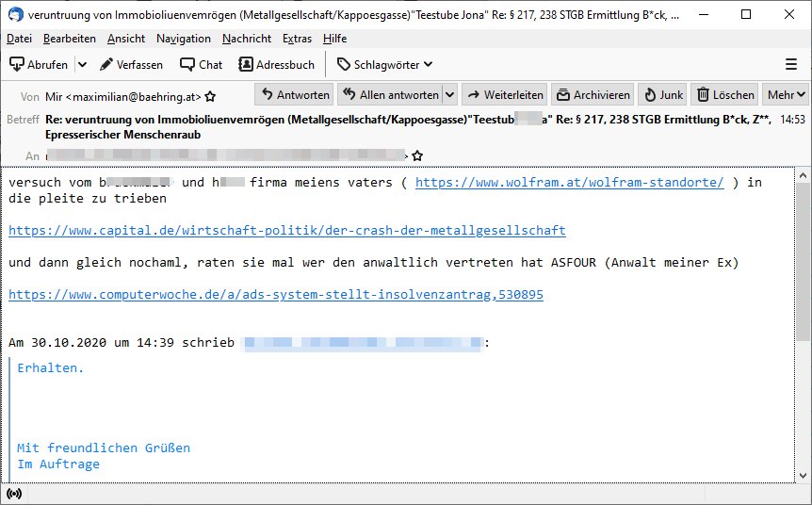Open the Chat toolbar button

coord(202,65)
